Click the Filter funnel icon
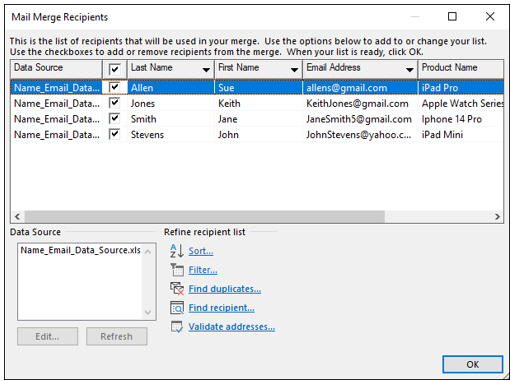 pyautogui.click(x=177, y=270)
